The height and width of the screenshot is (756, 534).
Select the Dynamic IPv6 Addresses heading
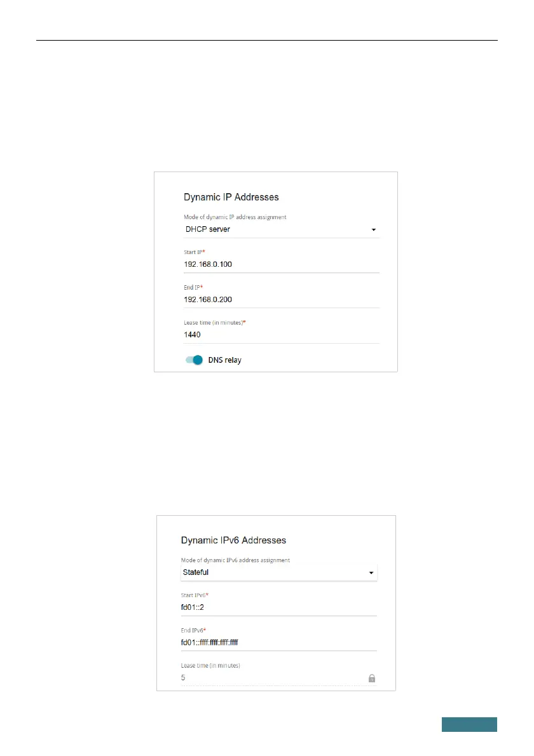point(233,540)
